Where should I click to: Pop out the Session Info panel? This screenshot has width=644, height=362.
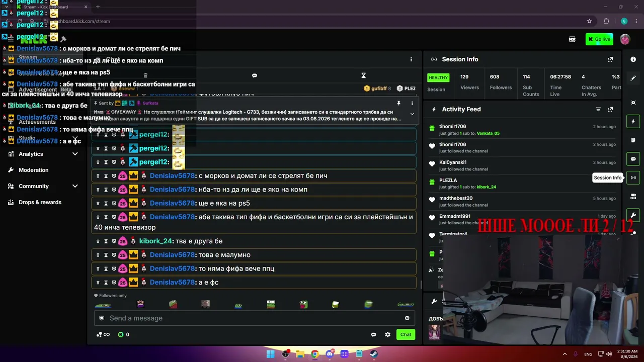pos(610,59)
